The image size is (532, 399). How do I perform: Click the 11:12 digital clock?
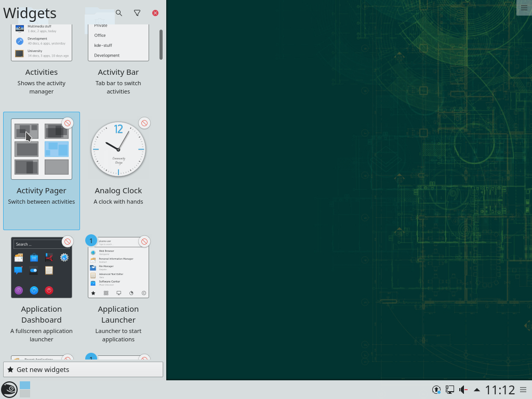point(500,390)
